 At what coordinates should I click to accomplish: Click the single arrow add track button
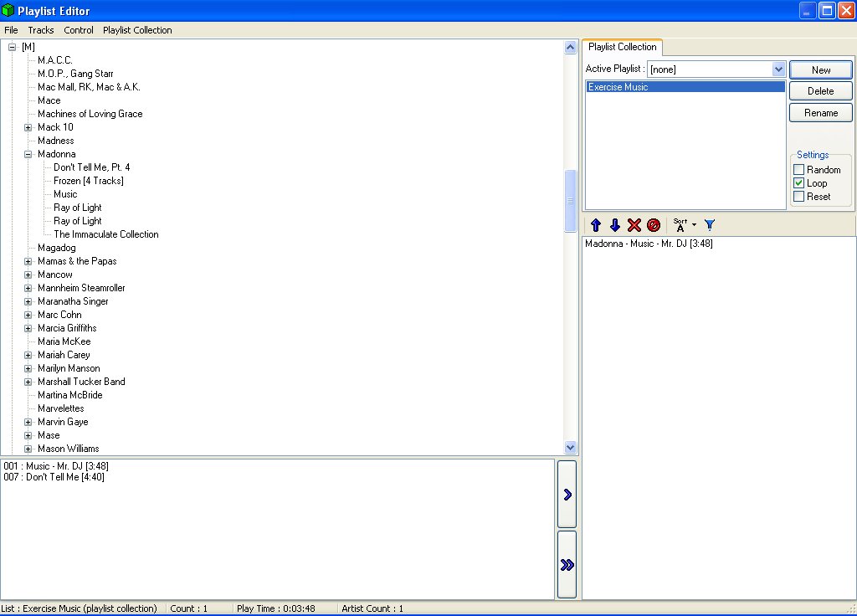click(567, 495)
